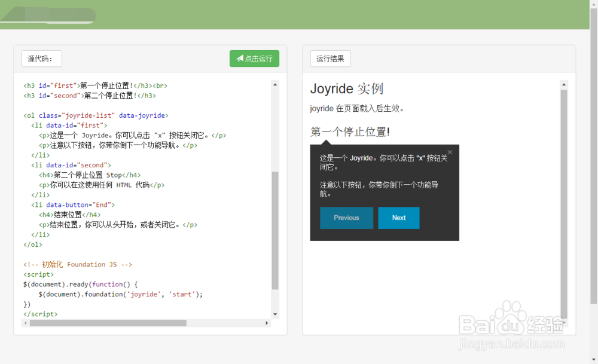
Task: Click the closing </script> tag line
Action: coord(41,314)
